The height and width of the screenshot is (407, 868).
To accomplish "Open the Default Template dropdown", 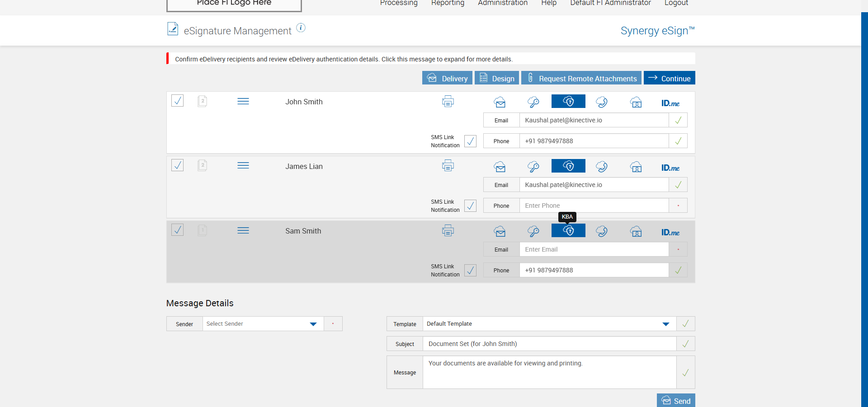I will 549,324.
